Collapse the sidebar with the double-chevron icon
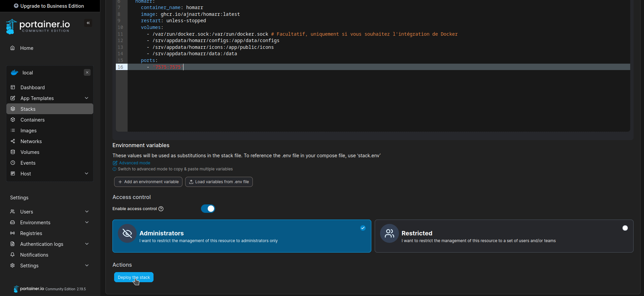Image resolution: width=644 pixels, height=296 pixels. pos(88,23)
